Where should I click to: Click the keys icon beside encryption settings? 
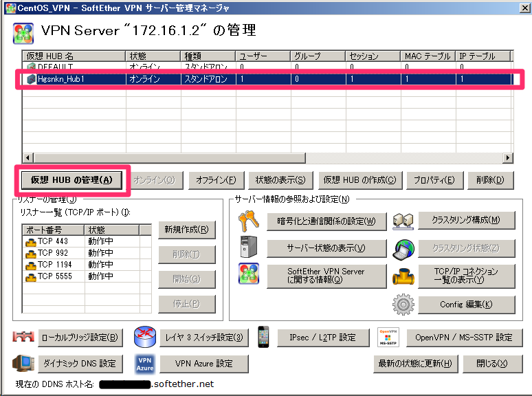(249, 221)
